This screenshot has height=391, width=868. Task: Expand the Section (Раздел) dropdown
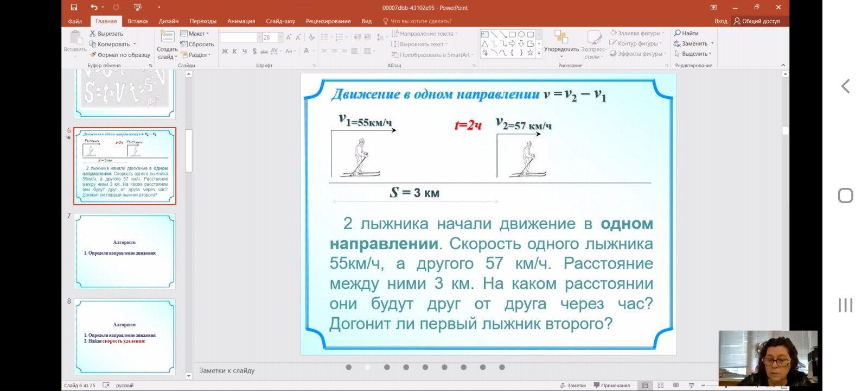pyautogui.click(x=195, y=55)
